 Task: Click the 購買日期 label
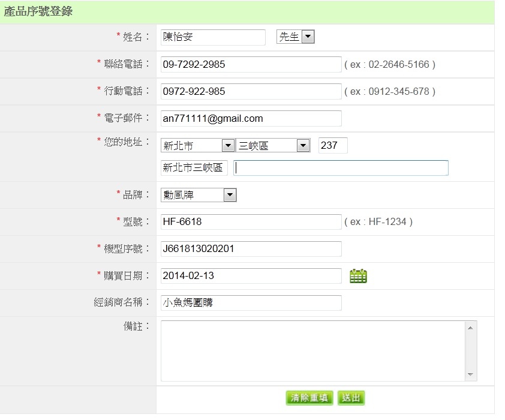click(124, 275)
